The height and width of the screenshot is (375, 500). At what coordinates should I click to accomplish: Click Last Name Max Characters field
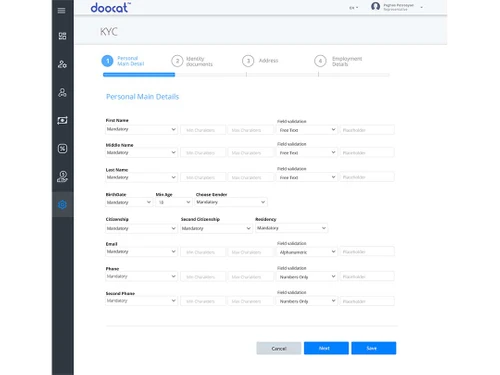tap(250, 178)
